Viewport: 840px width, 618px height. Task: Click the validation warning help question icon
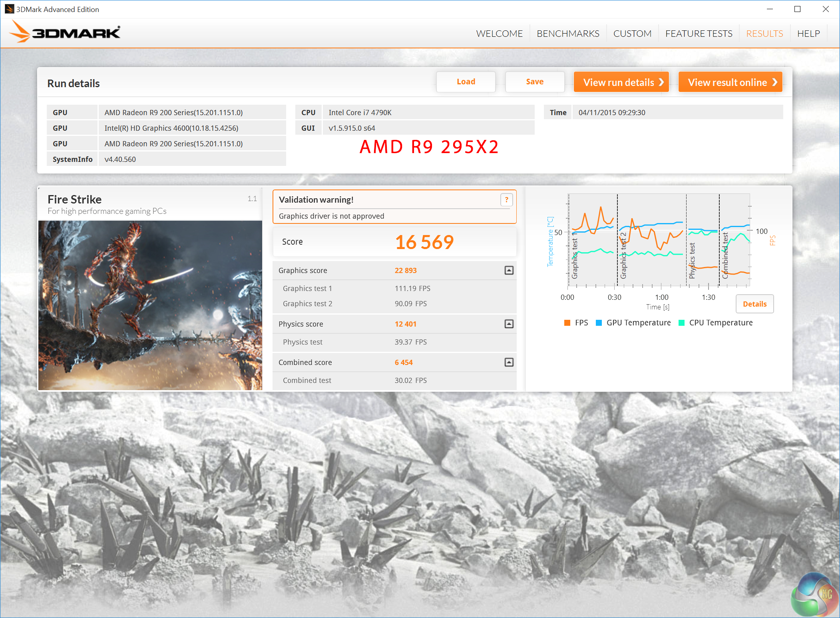506,200
